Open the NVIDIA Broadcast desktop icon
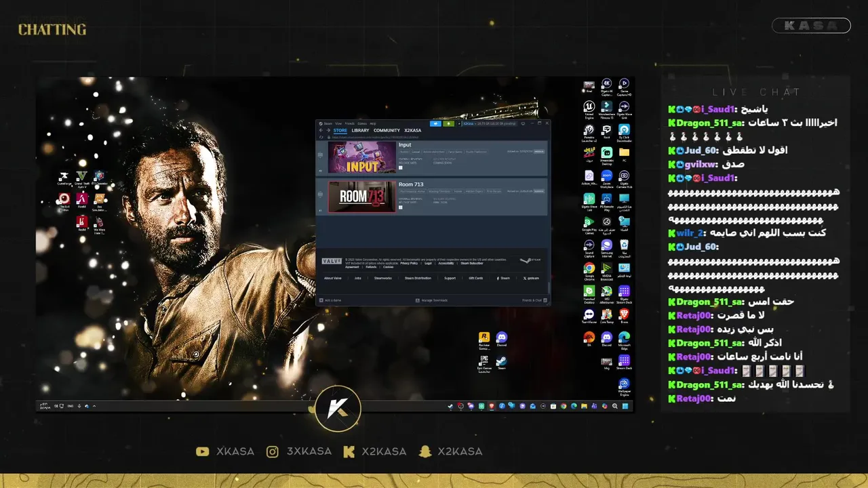This screenshot has width=868, height=488. (x=607, y=270)
